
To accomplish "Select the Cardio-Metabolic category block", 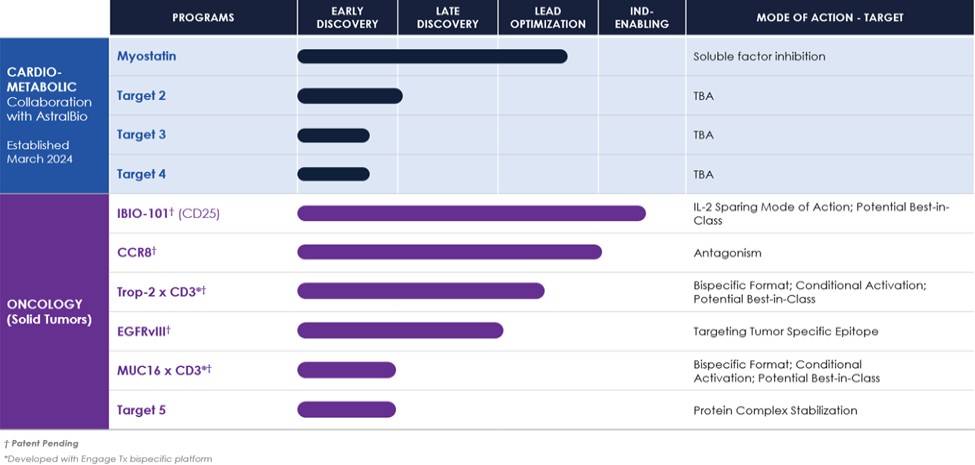I will (54, 115).
